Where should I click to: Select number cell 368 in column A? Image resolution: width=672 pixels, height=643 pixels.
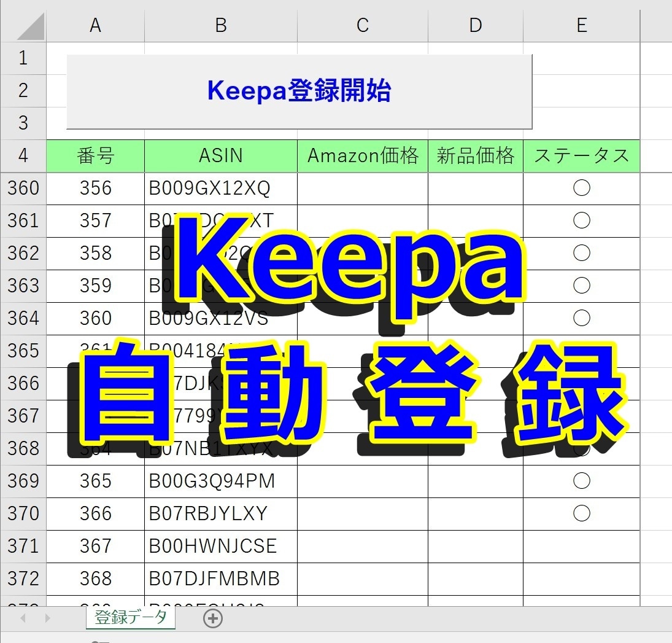(x=96, y=579)
